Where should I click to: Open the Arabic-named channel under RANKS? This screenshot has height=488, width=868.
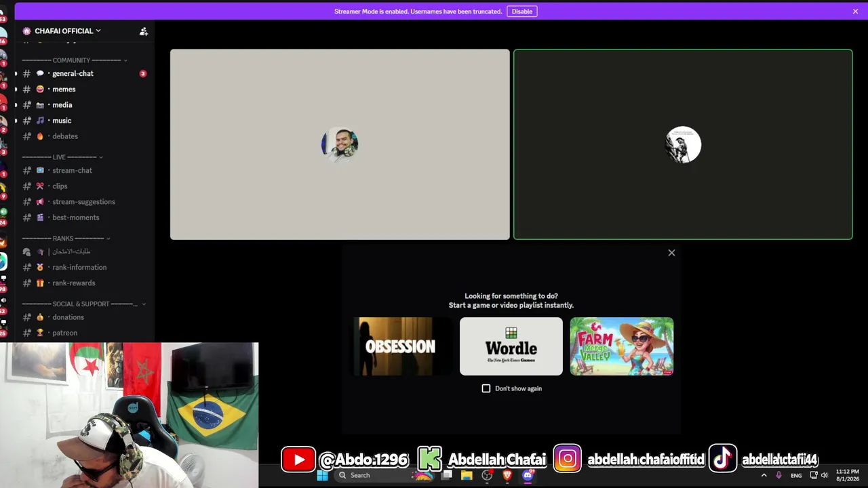[85, 251]
